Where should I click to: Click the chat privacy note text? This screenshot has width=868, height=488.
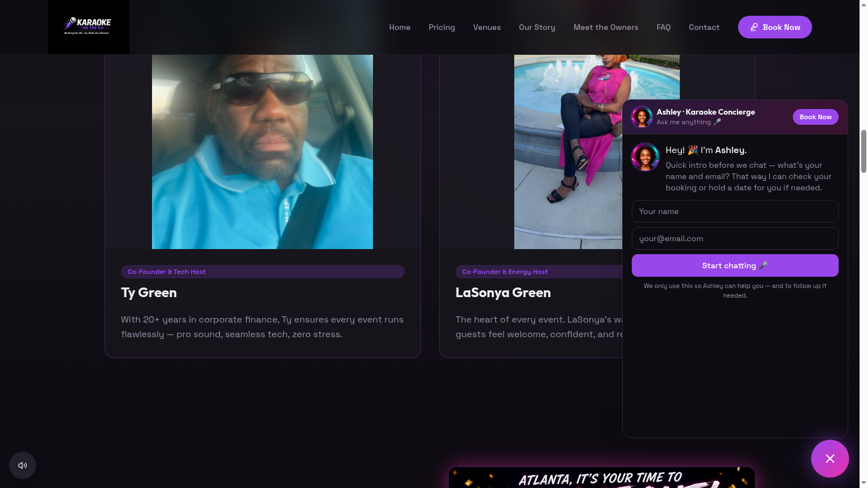(735, 290)
